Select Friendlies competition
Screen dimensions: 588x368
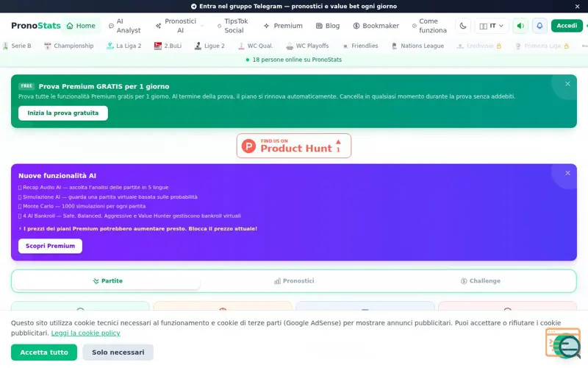point(360,46)
